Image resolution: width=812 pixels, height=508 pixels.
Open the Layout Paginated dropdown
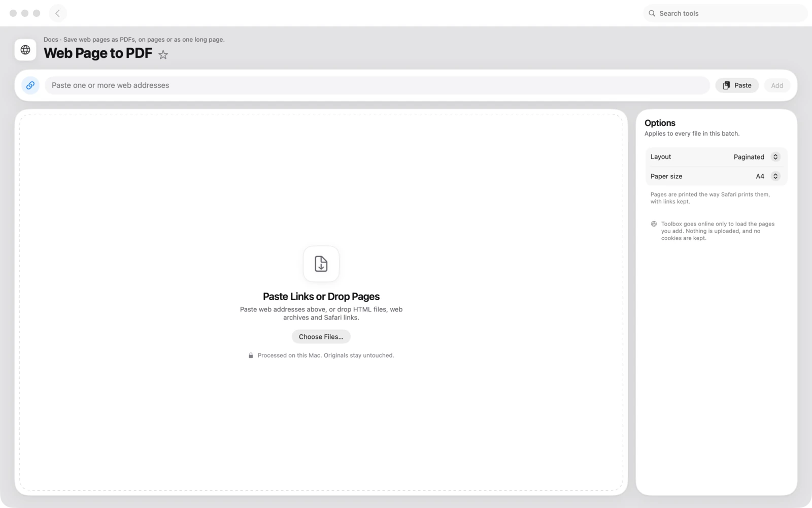click(x=756, y=157)
